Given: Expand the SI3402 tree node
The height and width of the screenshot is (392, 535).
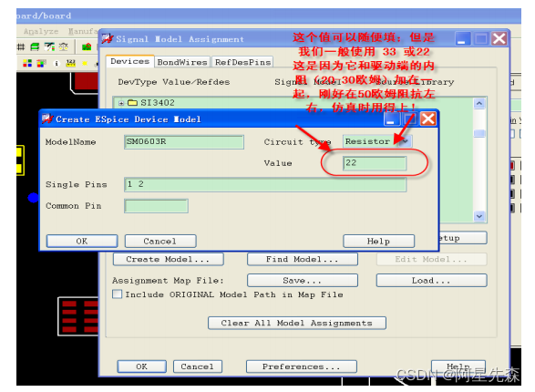Looking at the screenshot, I should (x=121, y=103).
